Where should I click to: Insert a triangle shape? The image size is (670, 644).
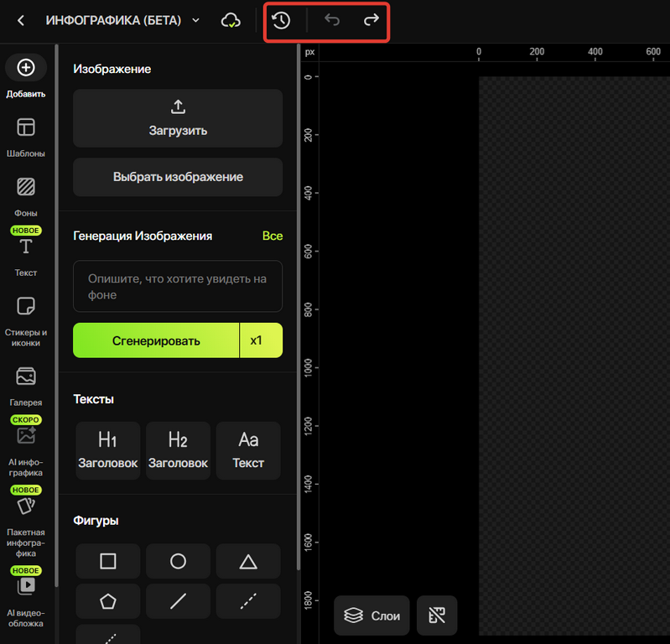point(248,561)
